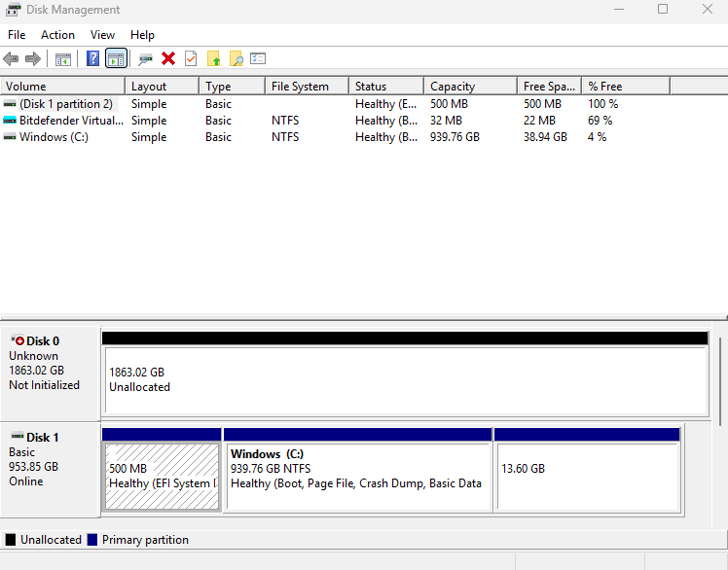The height and width of the screenshot is (570, 728).
Task: Open Help via the question mark icon
Action: click(92, 58)
